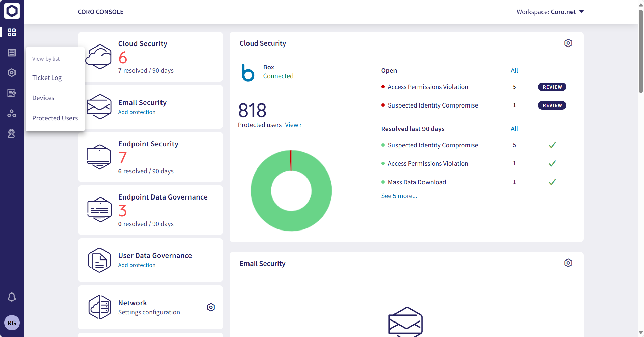Image resolution: width=644 pixels, height=337 pixels.
Task: Click the page vertical scrollbar
Action: pyautogui.click(x=641, y=51)
